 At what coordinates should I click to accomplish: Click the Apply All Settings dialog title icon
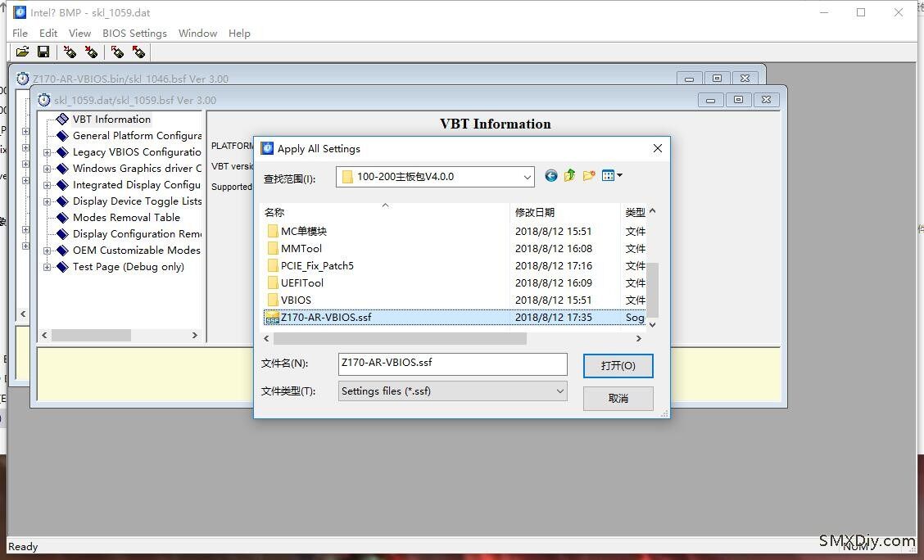point(267,148)
